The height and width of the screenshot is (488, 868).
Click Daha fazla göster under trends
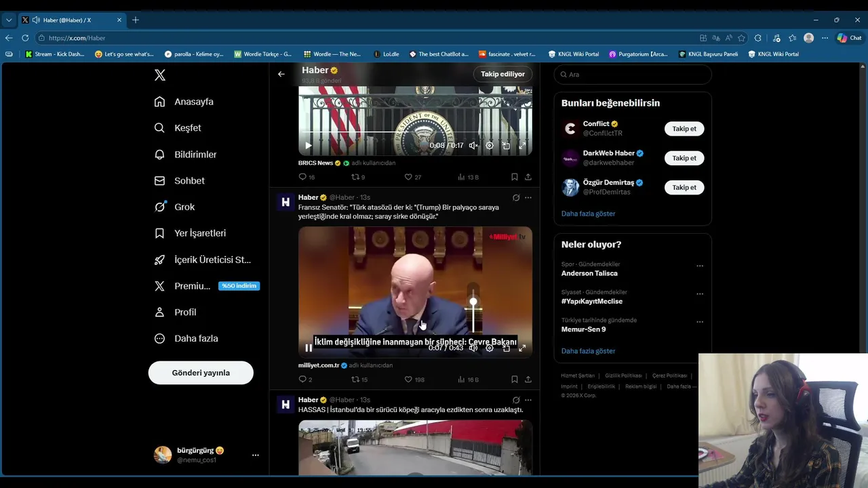point(589,351)
